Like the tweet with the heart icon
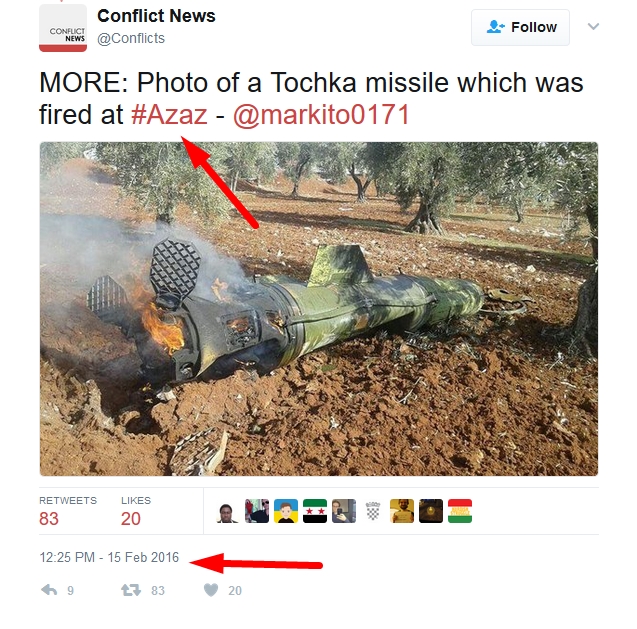The width and height of the screenshot is (637, 629). click(211, 591)
